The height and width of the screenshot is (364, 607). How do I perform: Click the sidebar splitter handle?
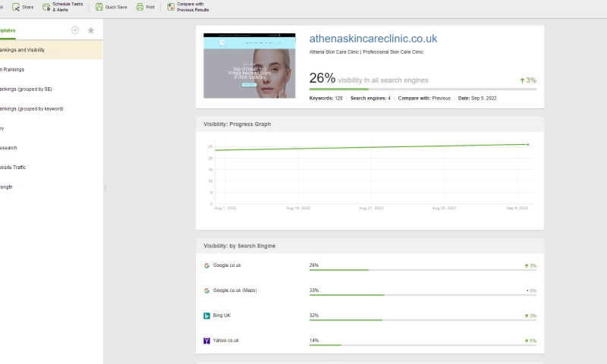[105, 189]
